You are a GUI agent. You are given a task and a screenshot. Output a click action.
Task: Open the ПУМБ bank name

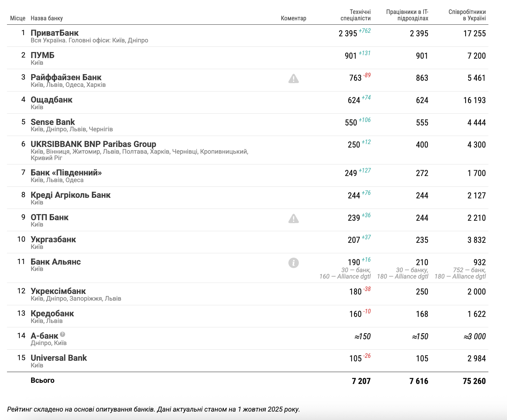tap(42, 55)
